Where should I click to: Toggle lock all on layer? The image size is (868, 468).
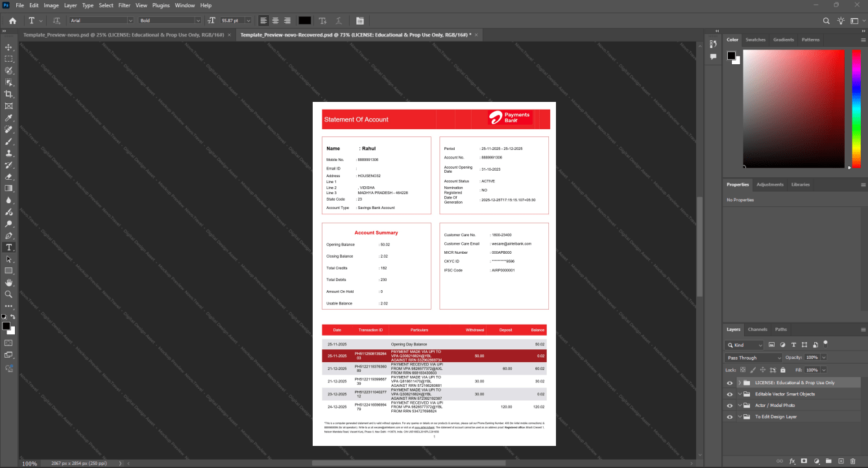pyautogui.click(x=783, y=369)
